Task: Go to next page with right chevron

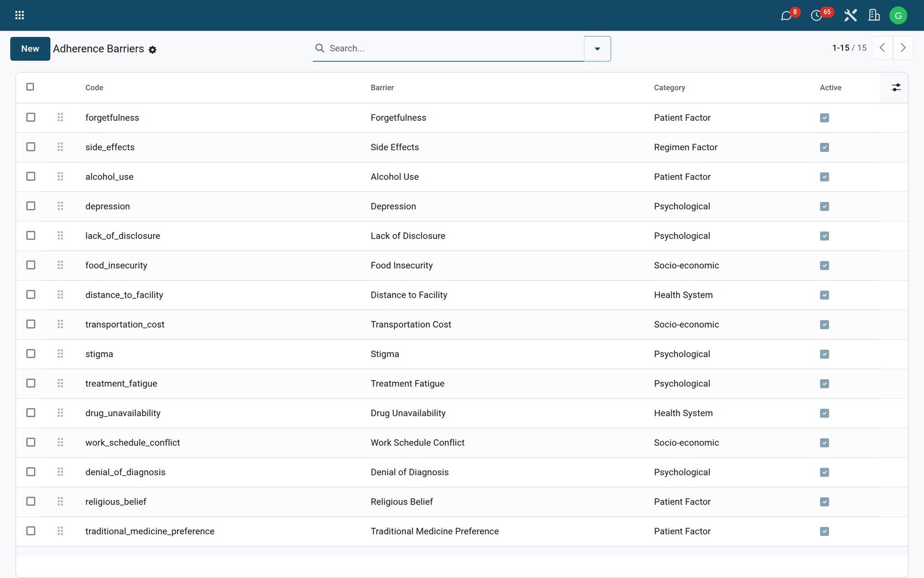Action: (903, 48)
